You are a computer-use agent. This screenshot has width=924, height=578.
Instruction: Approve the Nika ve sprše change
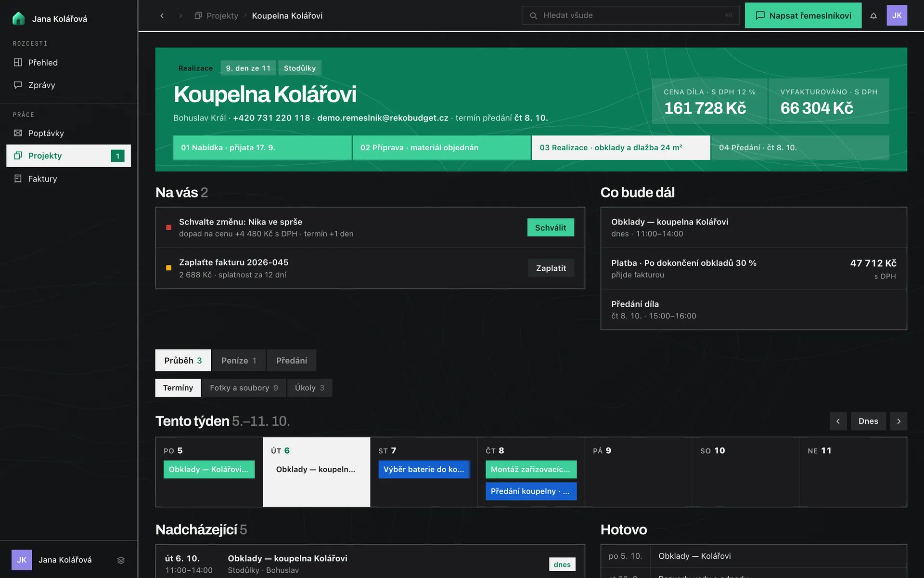click(x=551, y=227)
